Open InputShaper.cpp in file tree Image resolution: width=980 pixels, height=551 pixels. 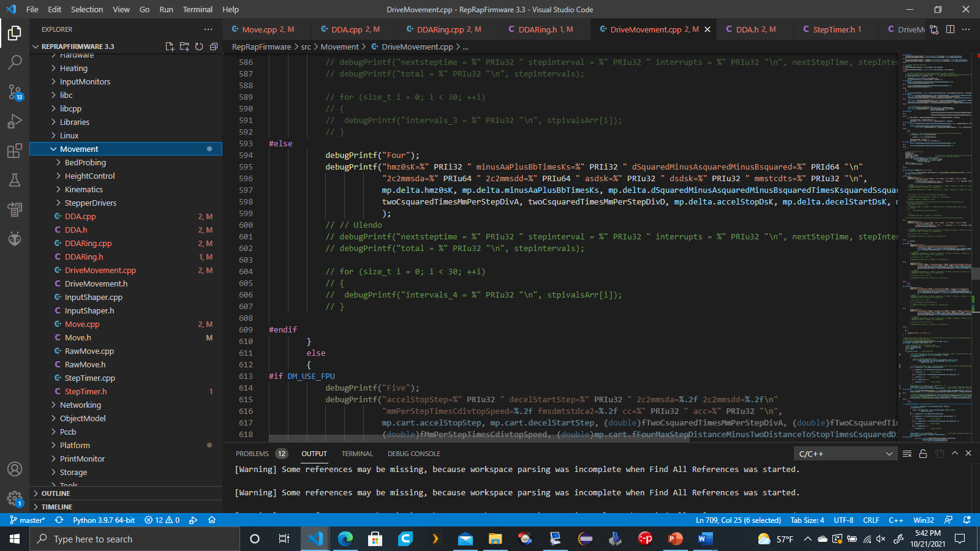tap(126, 297)
